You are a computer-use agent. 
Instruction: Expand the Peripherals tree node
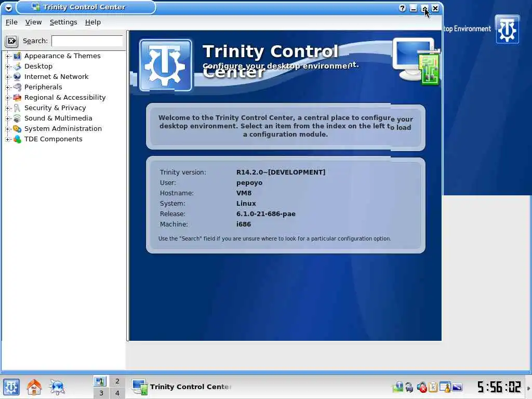(7, 87)
